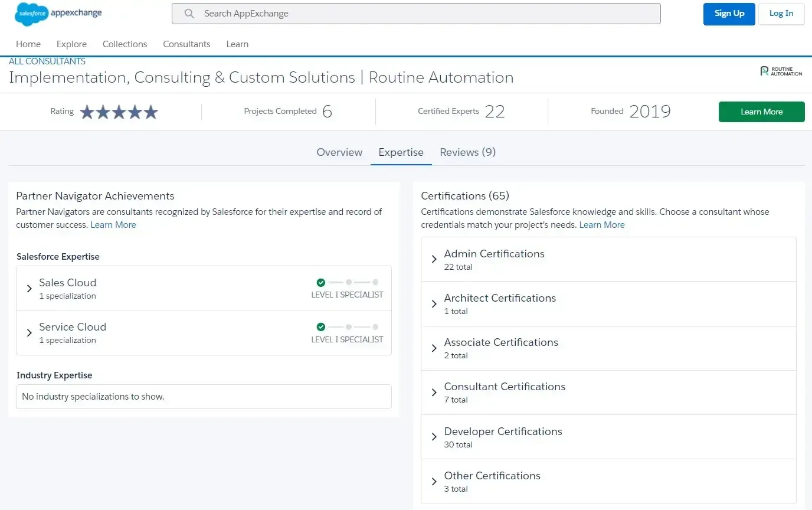Click the Routine Automation company logo

coord(781,71)
